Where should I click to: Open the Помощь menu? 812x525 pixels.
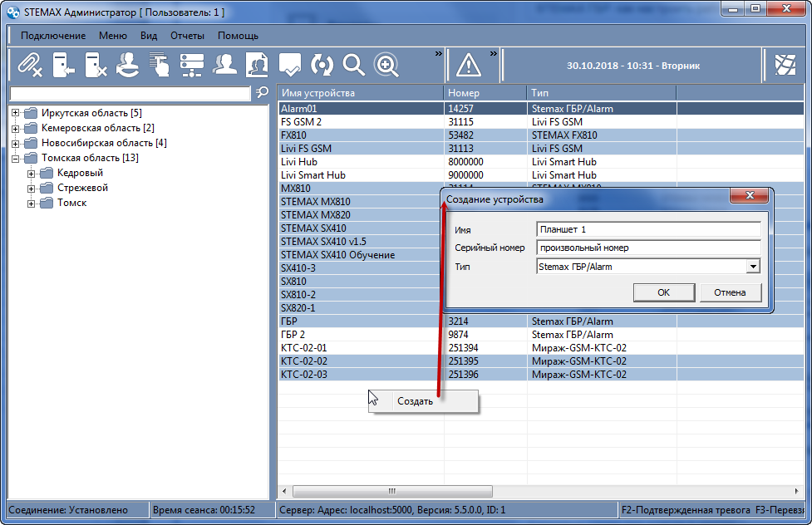[239, 36]
